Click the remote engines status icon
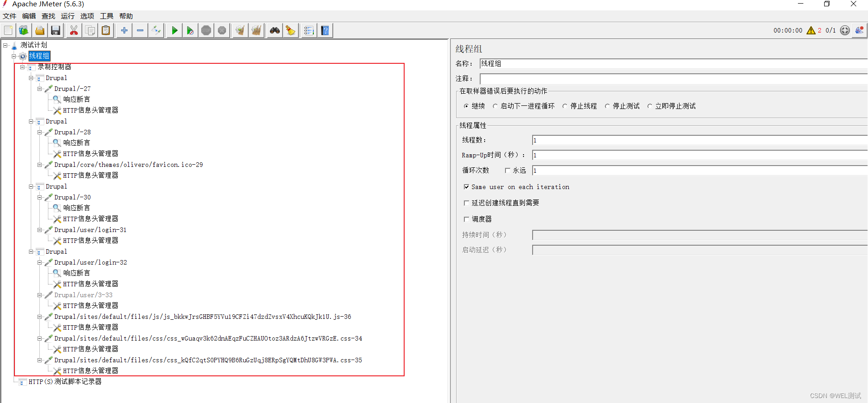 coord(845,30)
